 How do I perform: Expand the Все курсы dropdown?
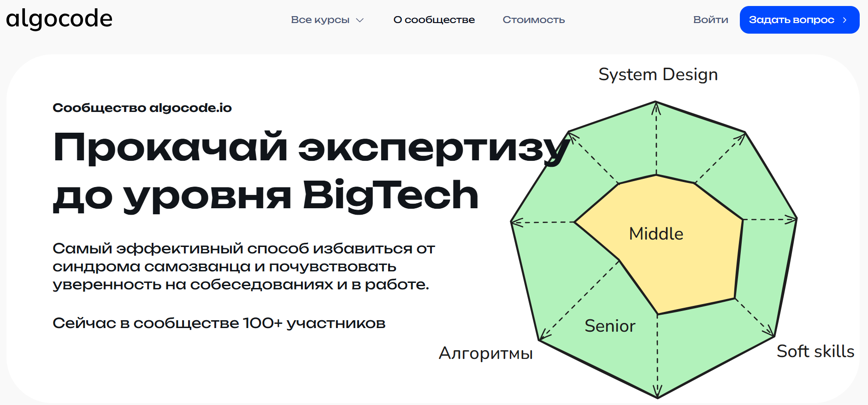[x=321, y=20]
